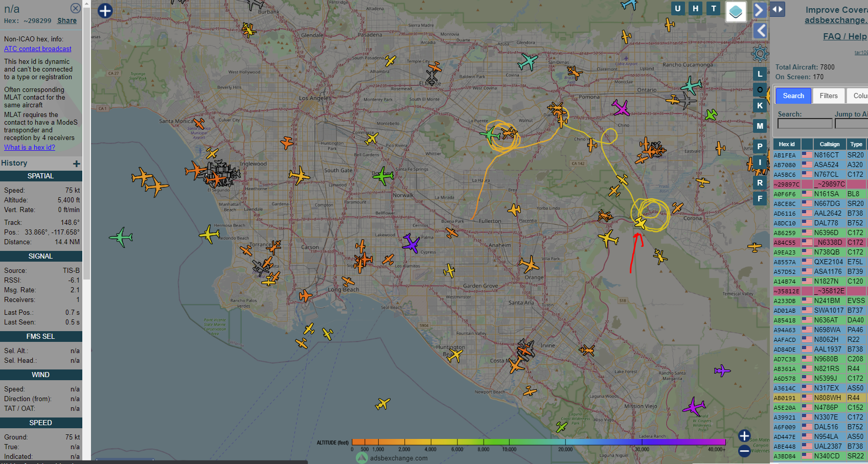Viewport: 868px width, 464px height.
Task: Click the blue plus circle at map top-left
Action: 105,11
